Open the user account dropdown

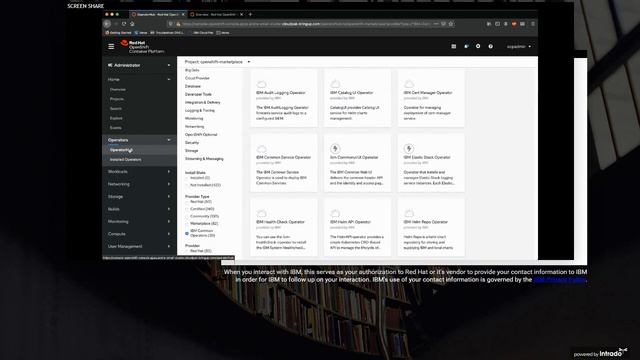tap(519, 47)
